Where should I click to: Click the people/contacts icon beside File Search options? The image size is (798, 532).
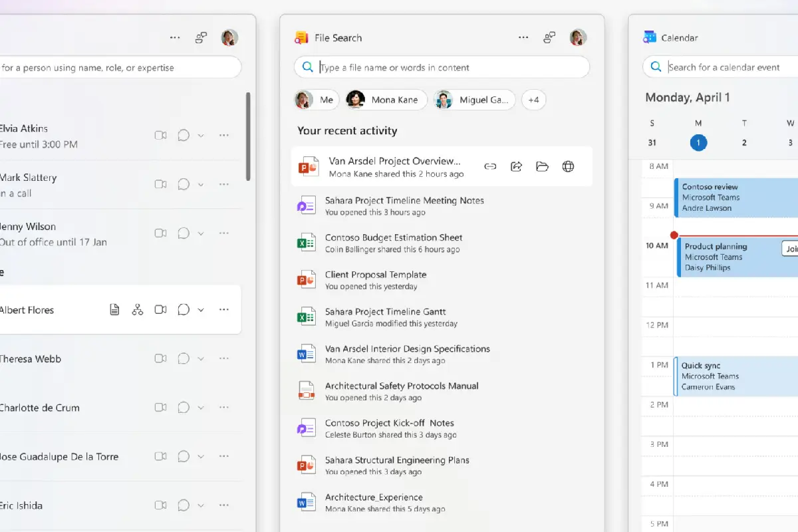(x=549, y=37)
